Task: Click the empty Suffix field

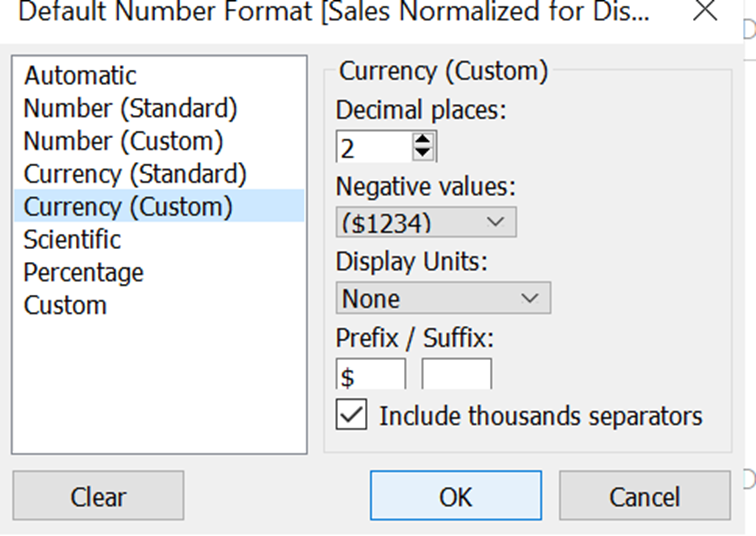Action: pos(457,376)
